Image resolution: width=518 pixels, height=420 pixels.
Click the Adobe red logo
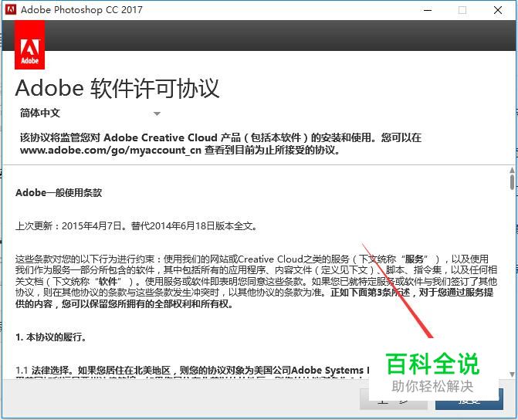pos(30,45)
